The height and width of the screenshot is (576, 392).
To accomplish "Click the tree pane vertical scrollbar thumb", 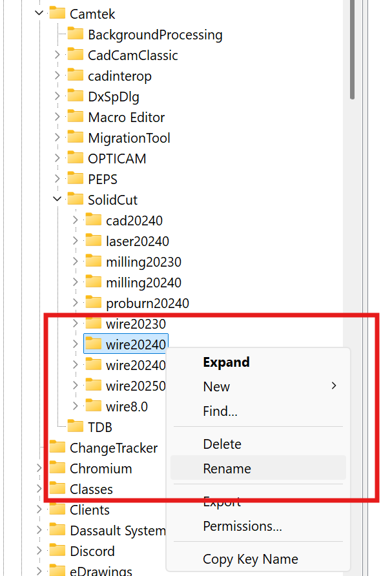I will pyautogui.click(x=352, y=50).
